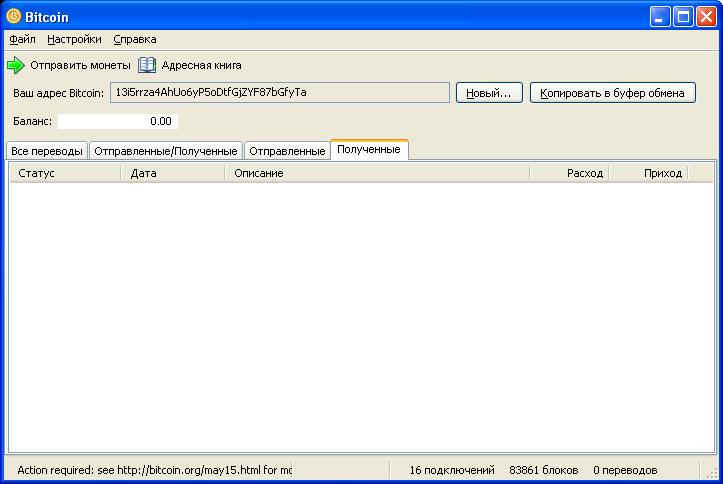Sort by Приход column header
Image resolution: width=723 pixels, height=484 pixels.
[x=648, y=173]
